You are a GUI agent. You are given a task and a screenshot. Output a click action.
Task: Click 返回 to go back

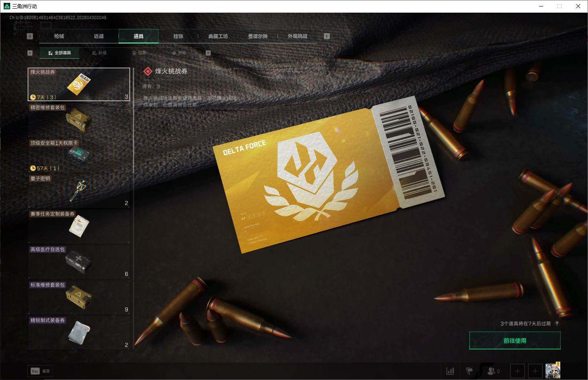point(46,371)
